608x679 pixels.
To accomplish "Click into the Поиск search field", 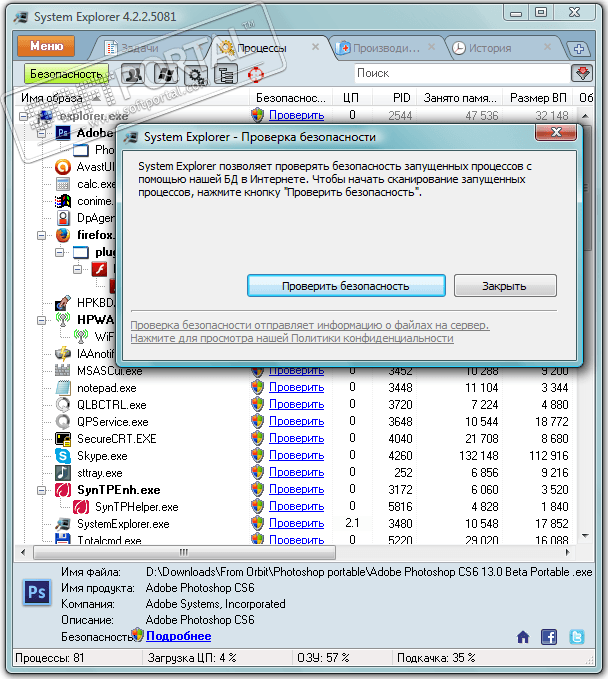I will click(462, 73).
